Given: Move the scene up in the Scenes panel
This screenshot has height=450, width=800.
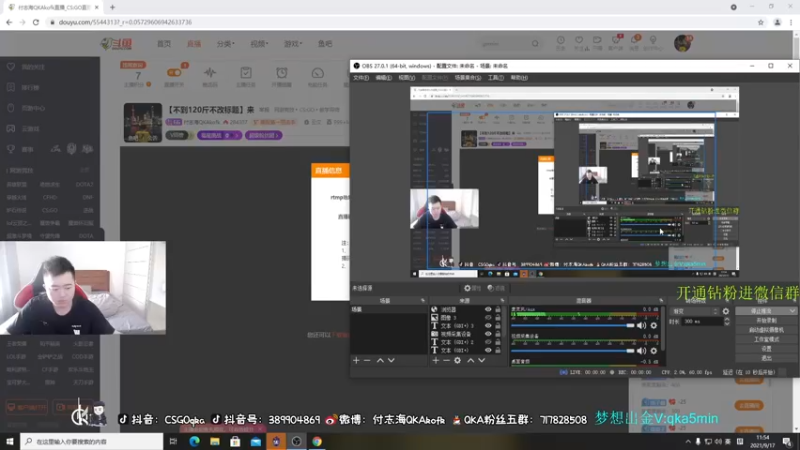Looking at the screenshot, I should click(x=380, y=361).
